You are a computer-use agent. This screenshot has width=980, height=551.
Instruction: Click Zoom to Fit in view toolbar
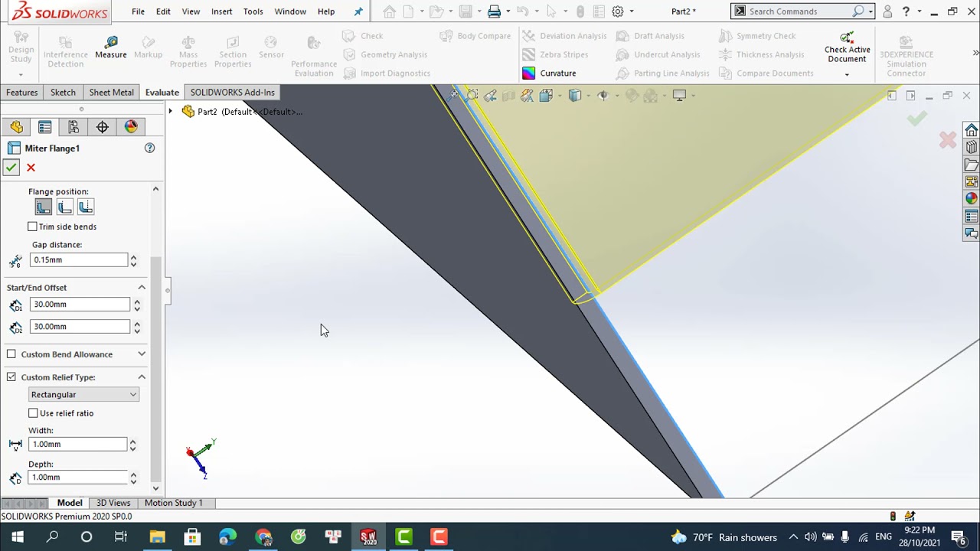point(454,96)
